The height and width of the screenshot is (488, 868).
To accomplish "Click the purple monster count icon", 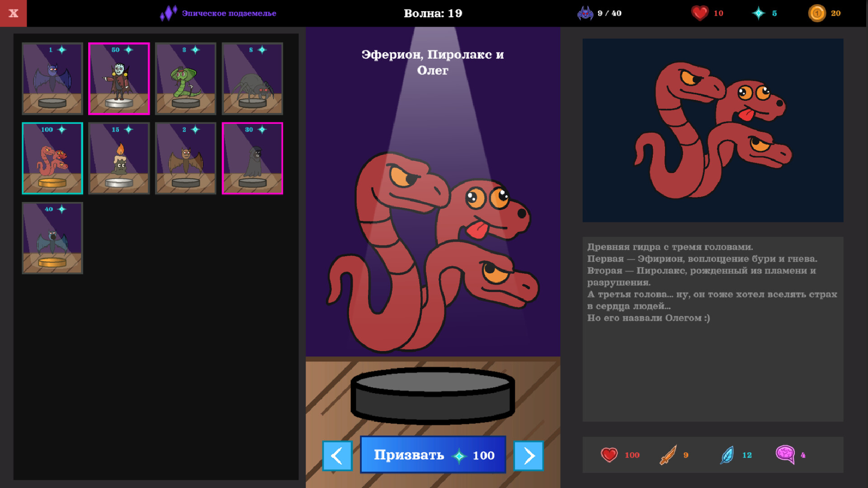I will 585,13.
